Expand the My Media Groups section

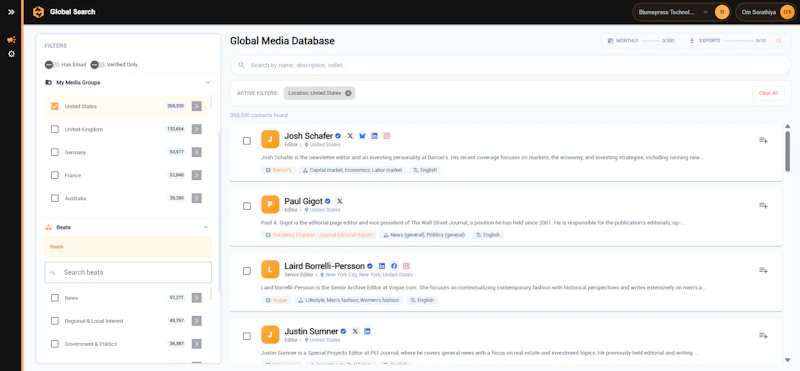(x=208, y=82)
